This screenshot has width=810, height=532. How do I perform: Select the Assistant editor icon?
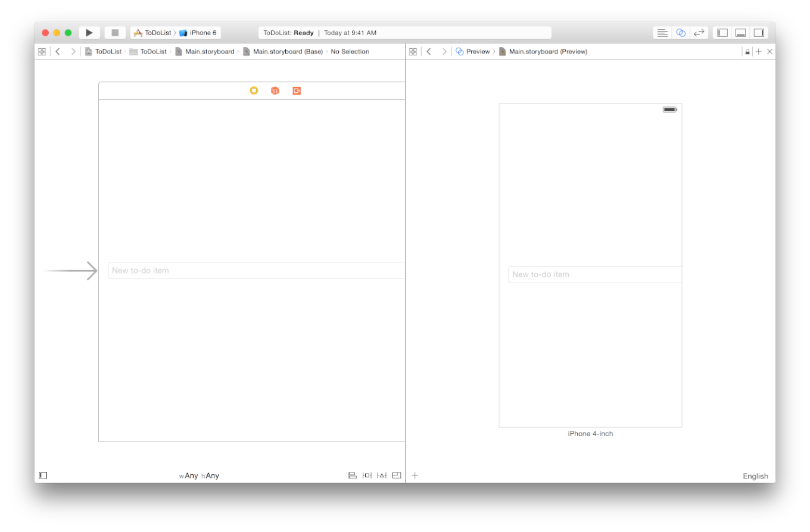click(x=681, y=33)
